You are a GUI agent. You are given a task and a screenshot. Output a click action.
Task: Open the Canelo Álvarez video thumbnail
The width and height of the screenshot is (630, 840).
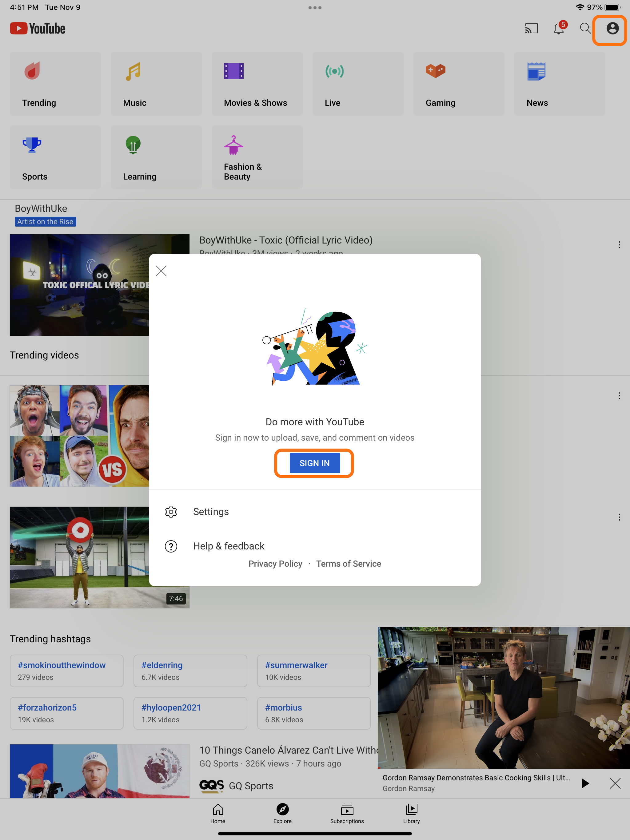[100, 771]
